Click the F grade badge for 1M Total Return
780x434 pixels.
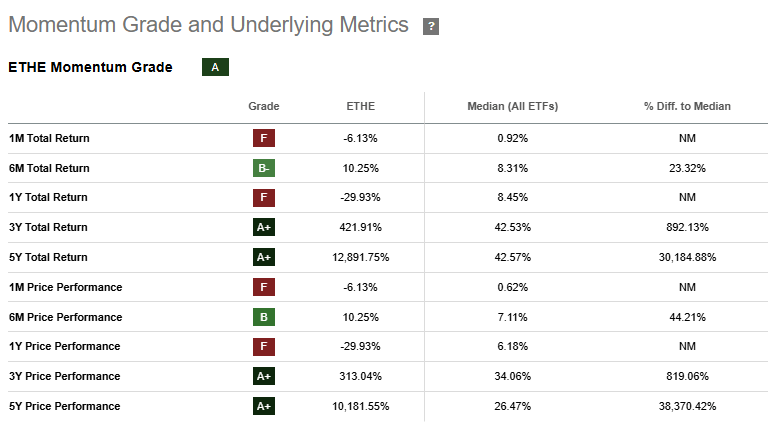click(x=264, y=138)
